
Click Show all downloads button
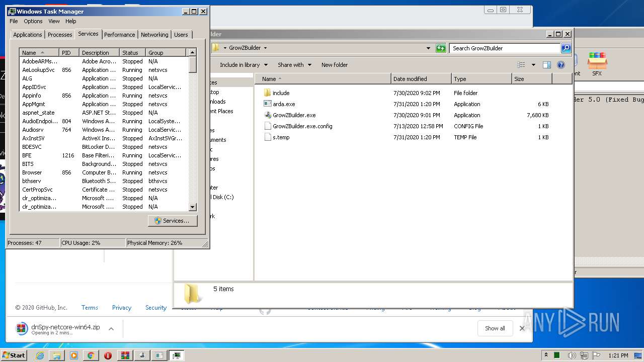pyautogui.click(x=495, y=328)
